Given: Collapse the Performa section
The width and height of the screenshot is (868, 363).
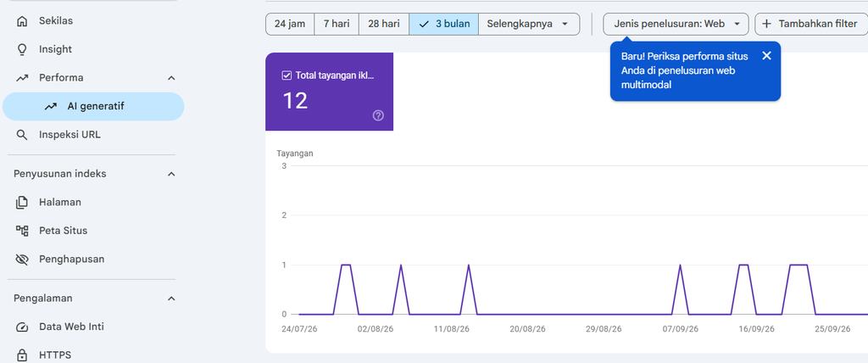Looking at the screenshot, I should [171, 78].
